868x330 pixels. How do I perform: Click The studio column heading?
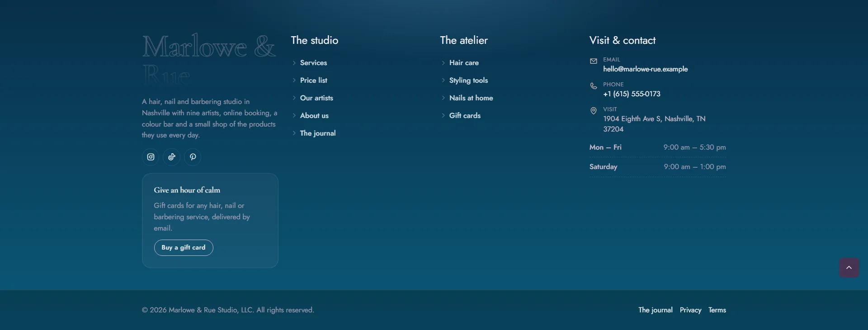[x=314, y=40]
